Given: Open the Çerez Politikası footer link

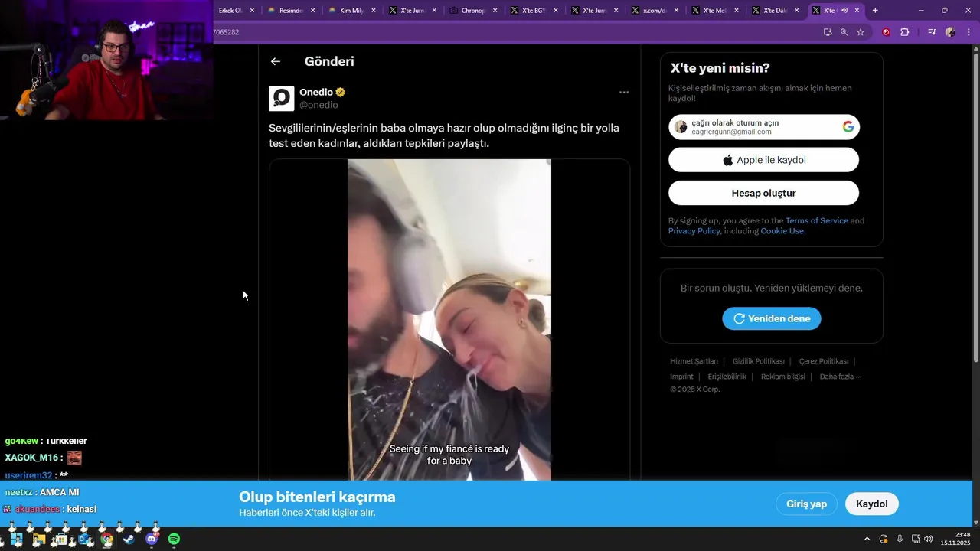Looking at the screenshot, I should pyautogui.click(x=824, y=361).
